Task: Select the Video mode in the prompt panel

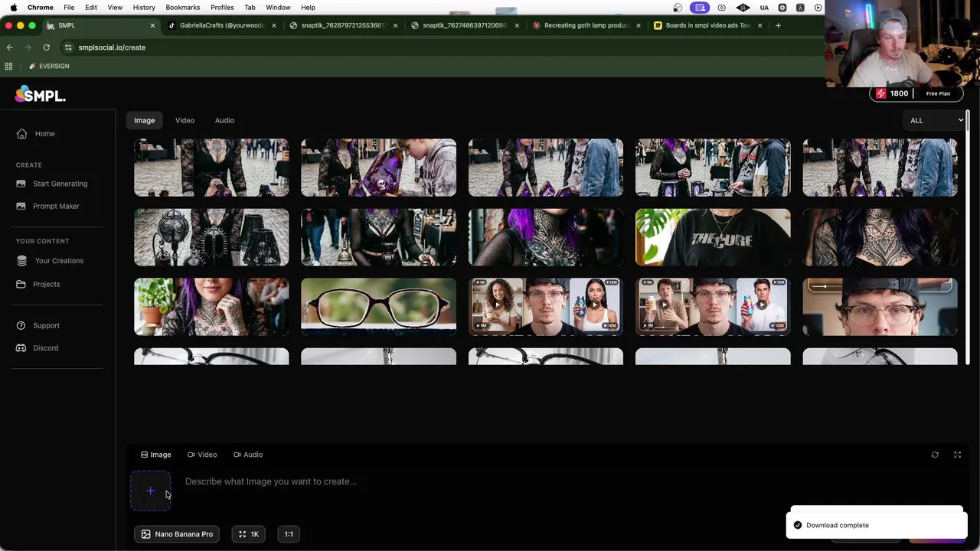Action: 202,455
